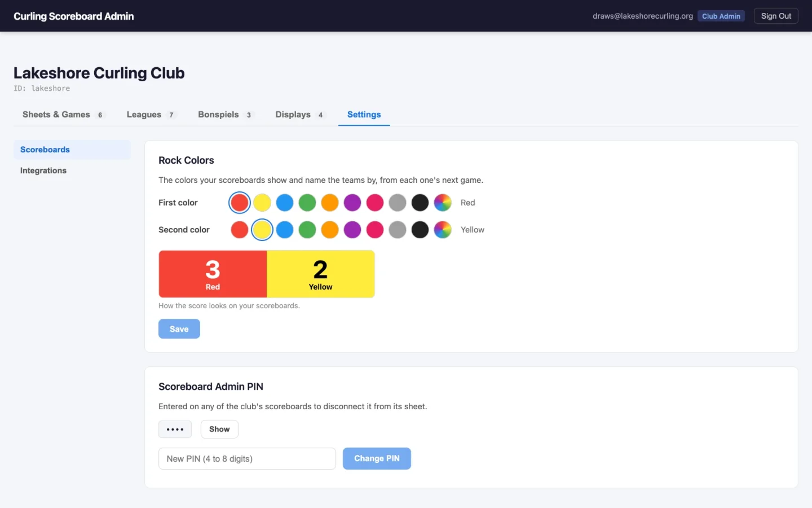Pick green in the Second color row

pyautogui.click(x=307, y=230)
